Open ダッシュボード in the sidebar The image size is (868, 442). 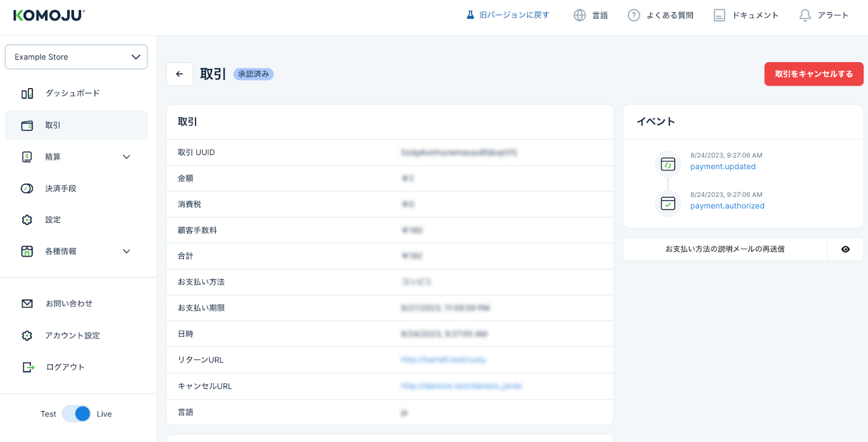(72, 93)
